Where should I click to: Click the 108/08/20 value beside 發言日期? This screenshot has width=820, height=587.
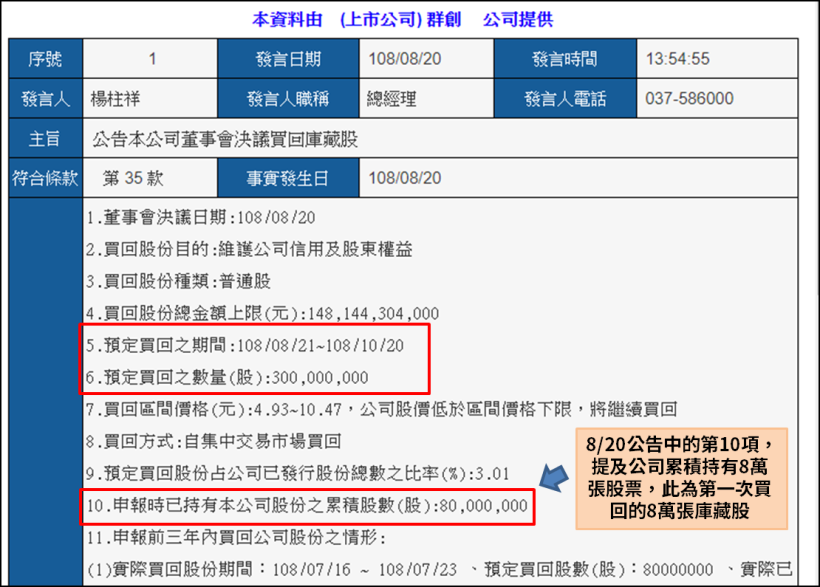(x=405, y=59)
